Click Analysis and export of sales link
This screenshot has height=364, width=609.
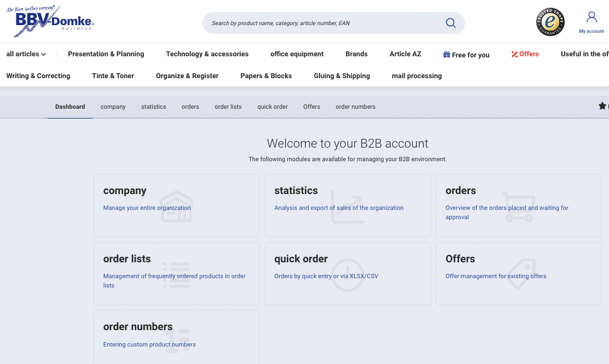(x=339, y=208)
